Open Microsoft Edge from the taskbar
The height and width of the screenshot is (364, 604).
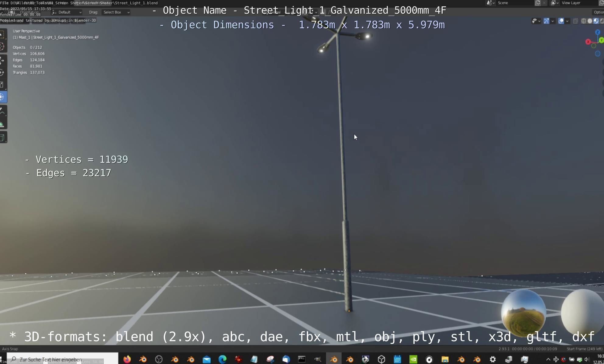(222, 359)
